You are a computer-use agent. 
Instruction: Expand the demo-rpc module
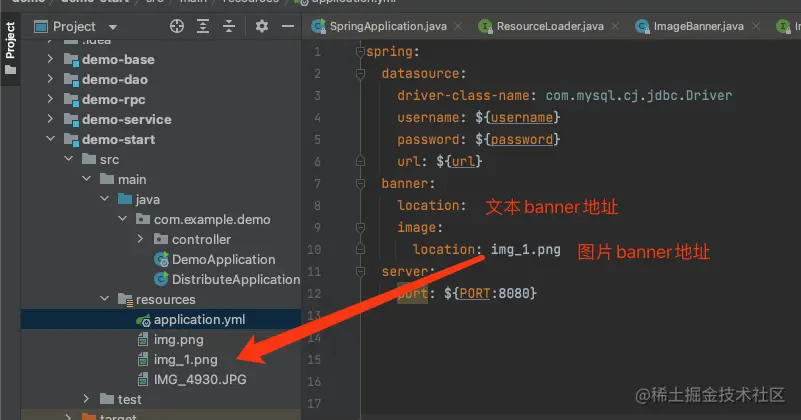[50, 99]
